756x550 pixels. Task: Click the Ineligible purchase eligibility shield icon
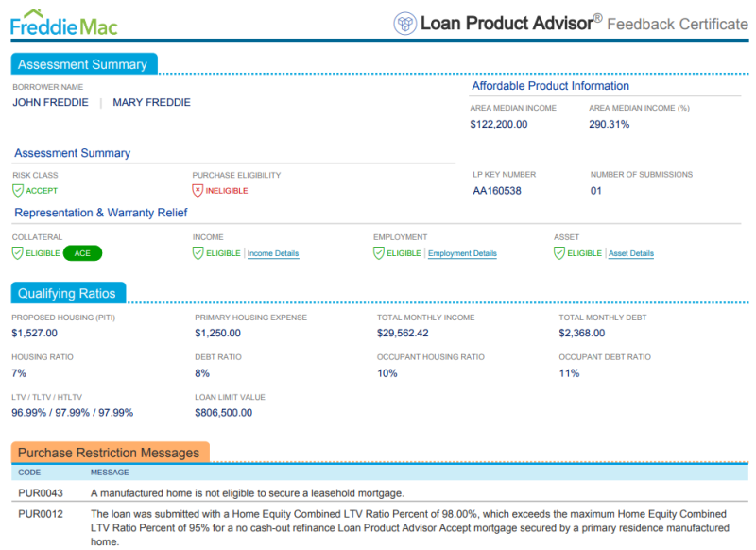198,190
